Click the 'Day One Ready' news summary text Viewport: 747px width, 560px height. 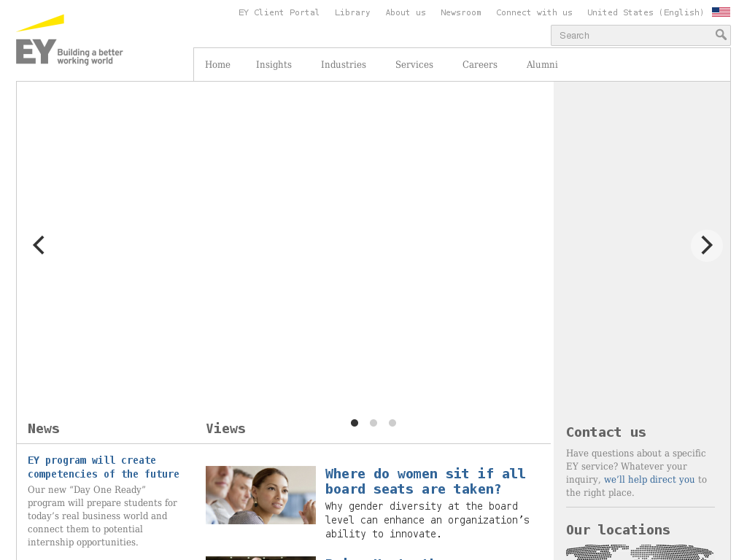point(102,516)
